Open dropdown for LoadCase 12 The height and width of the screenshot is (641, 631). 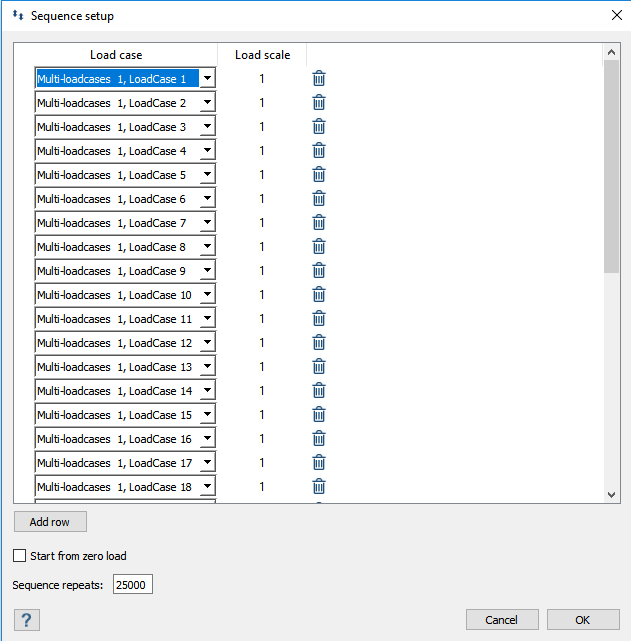[206, 343]
